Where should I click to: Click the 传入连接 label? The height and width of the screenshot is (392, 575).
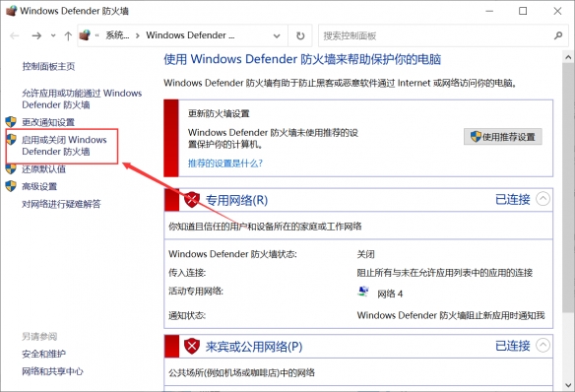click(187, 273)
